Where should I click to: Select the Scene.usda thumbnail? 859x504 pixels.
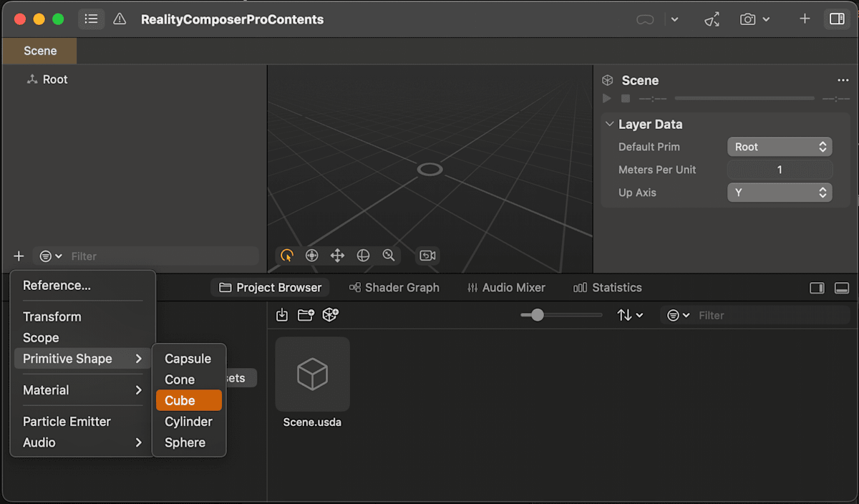pos(312,374)
